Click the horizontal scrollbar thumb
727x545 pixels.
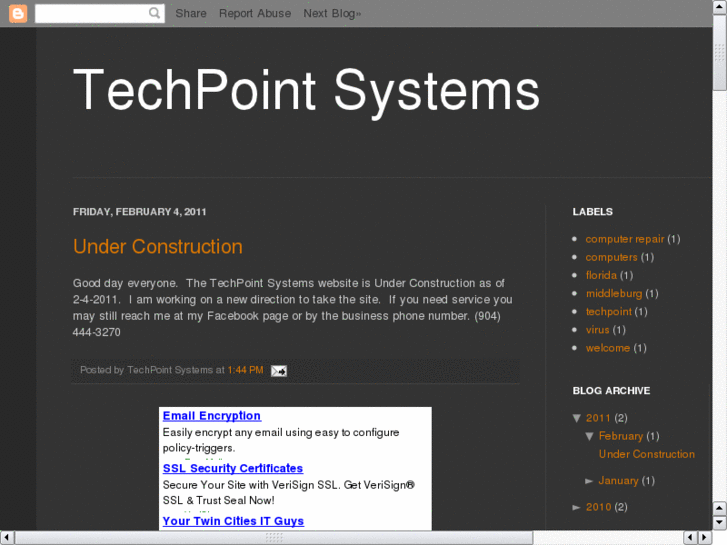click(274, 537)
